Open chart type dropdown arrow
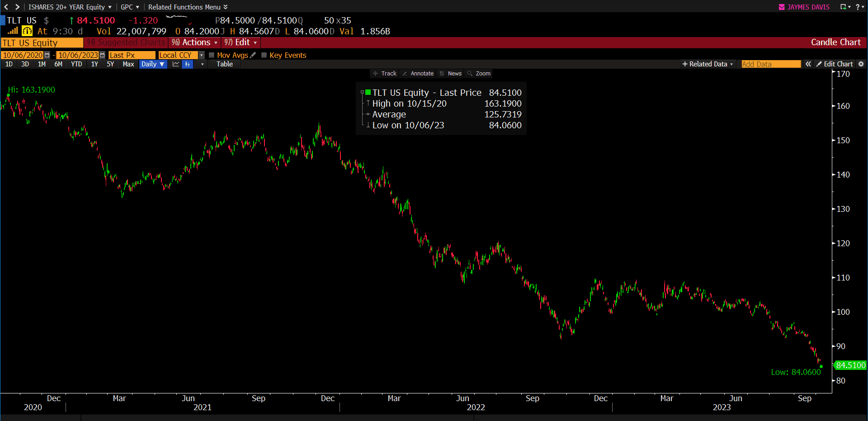Viewport: 868px width, 421px height. coord(202,64)
